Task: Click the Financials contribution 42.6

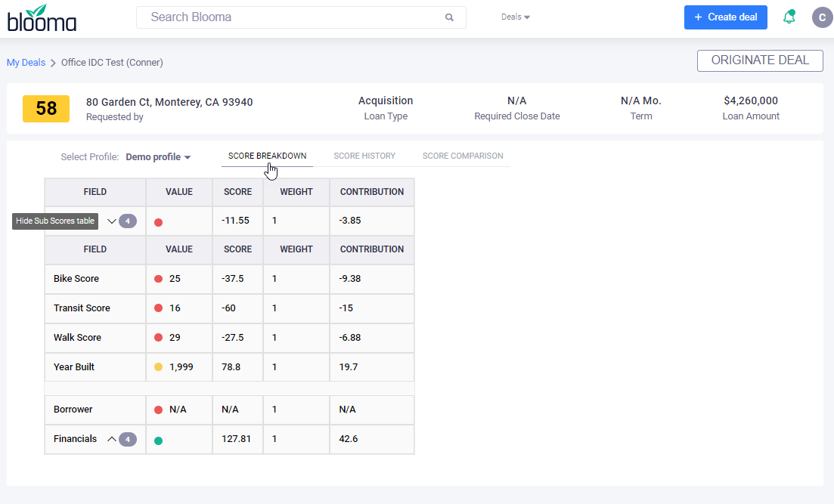Action: click(x=349, y=438)
